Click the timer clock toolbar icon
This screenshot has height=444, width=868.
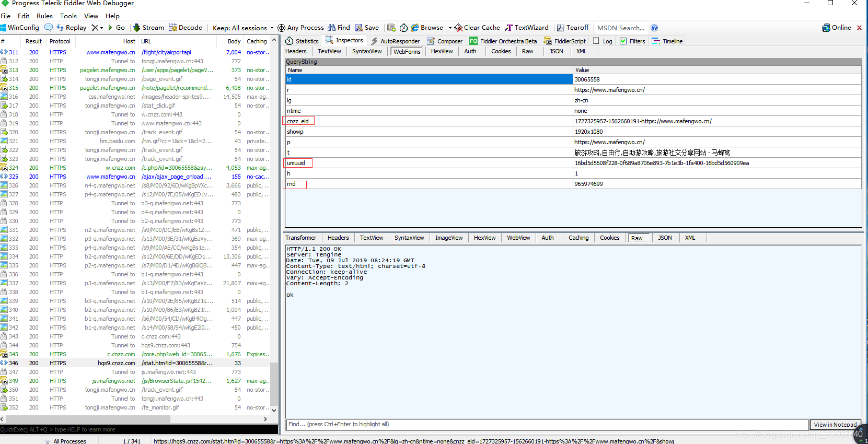point(404,28)
